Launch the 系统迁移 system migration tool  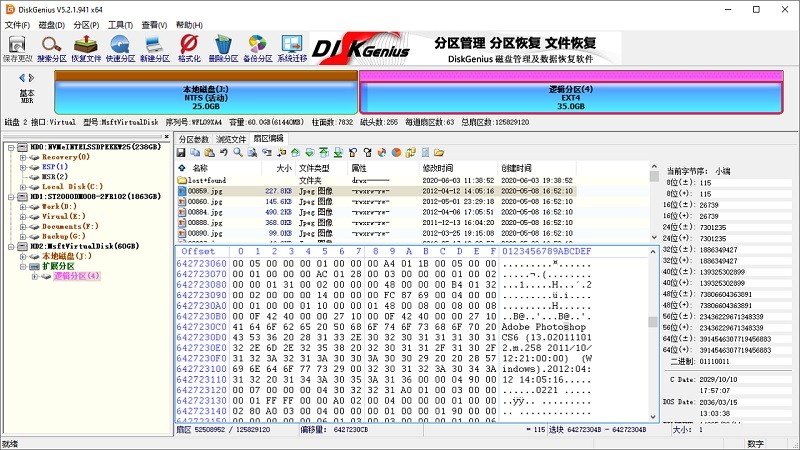[293, 48]
